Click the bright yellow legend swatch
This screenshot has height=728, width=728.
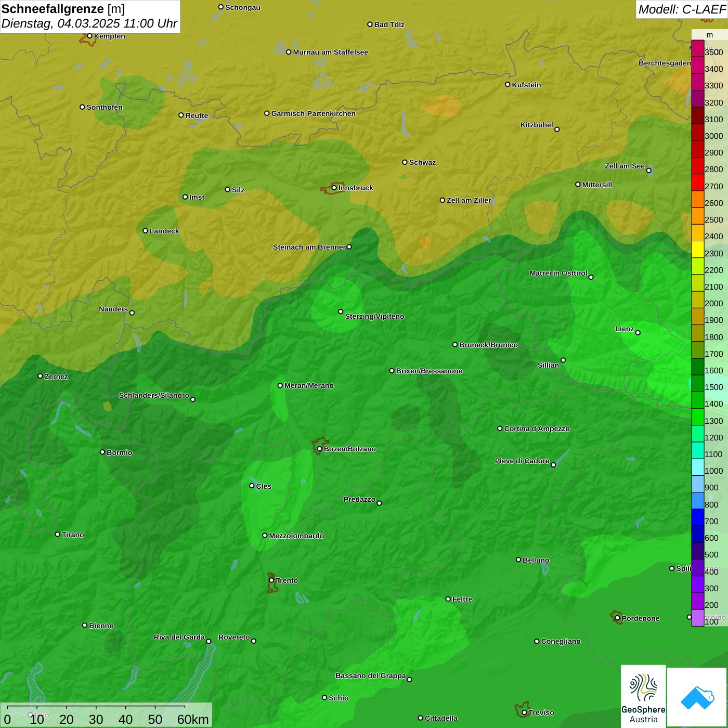tap(697, 249)
